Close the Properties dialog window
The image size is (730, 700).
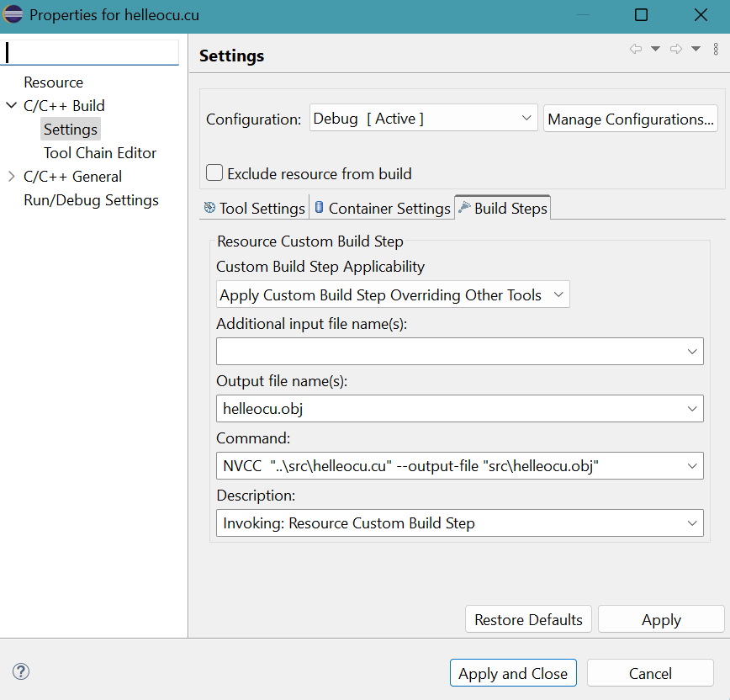point(701,15)
